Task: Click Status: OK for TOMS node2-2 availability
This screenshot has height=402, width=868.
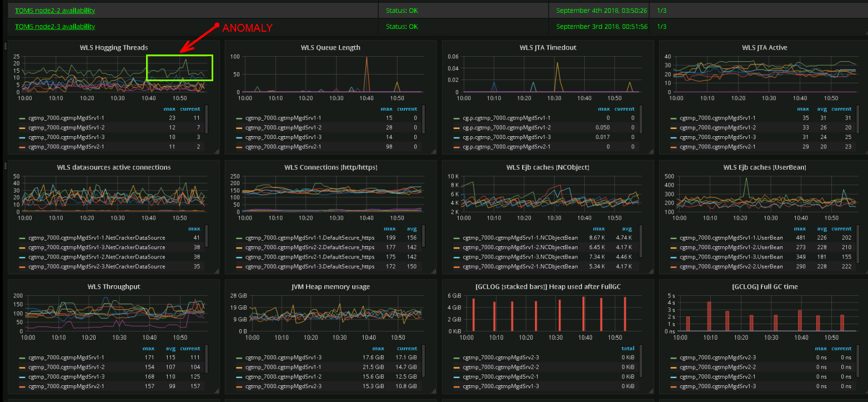Action: pos(402,11)
